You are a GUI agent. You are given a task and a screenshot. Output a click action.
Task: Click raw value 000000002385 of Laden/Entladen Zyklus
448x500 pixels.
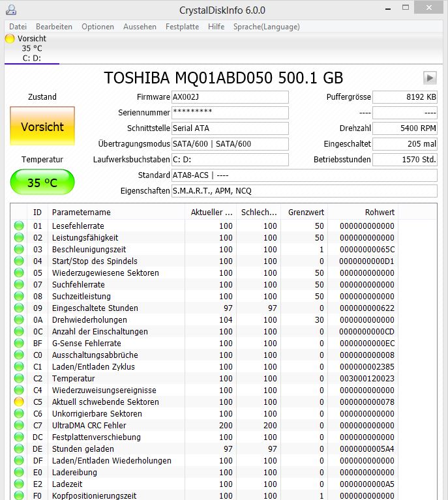(x=367, y=367)
